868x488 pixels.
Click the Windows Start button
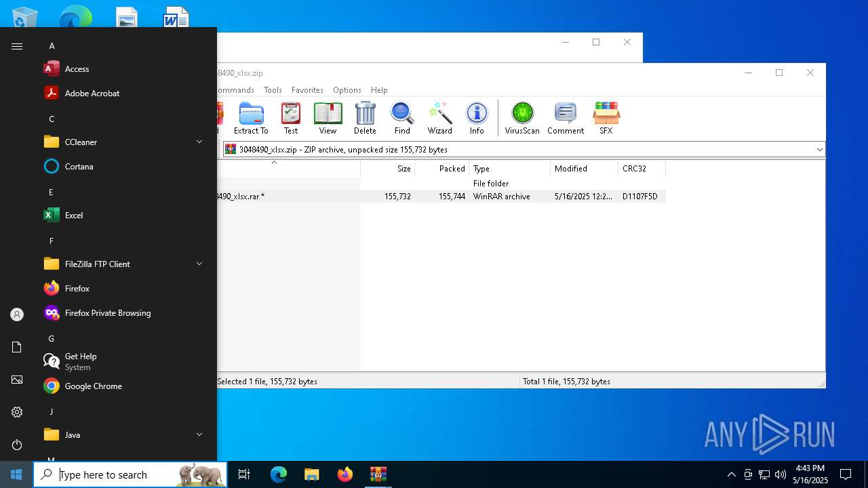click(16, 474)
